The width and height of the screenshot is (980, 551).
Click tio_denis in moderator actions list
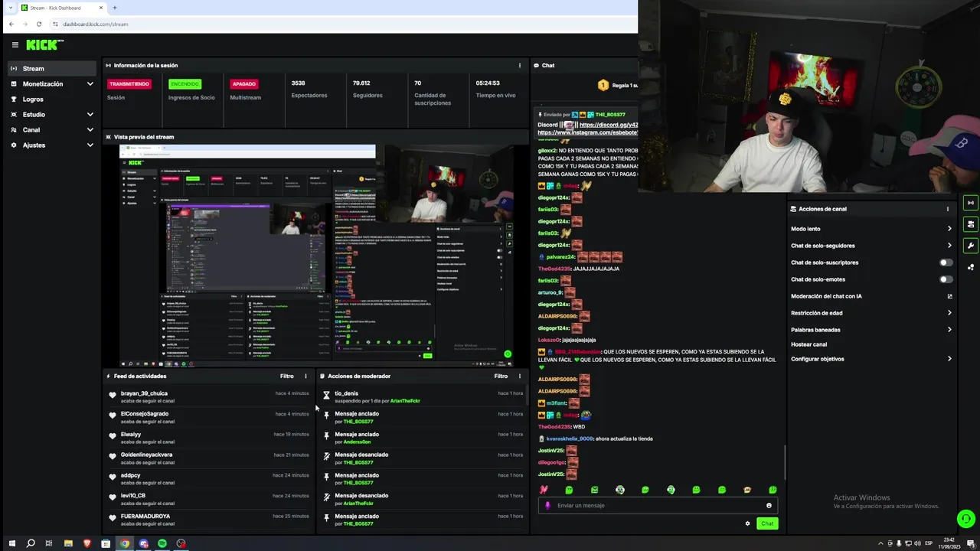tap(346, 393)
